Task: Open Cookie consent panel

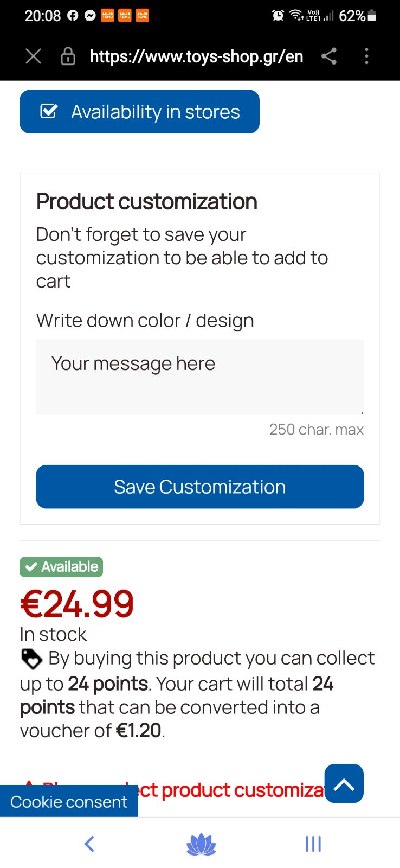Action: [69, 801]
